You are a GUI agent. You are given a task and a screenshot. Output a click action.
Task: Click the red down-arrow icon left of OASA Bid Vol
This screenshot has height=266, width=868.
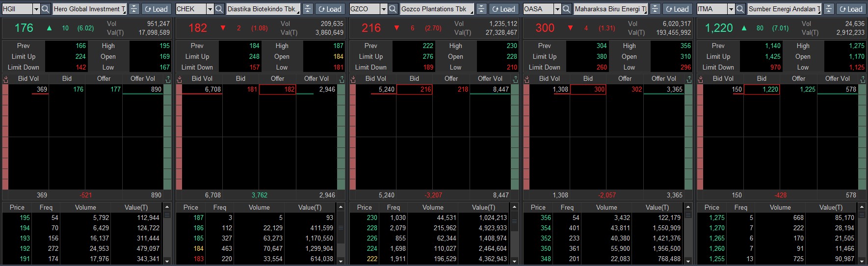coord(526,79)
